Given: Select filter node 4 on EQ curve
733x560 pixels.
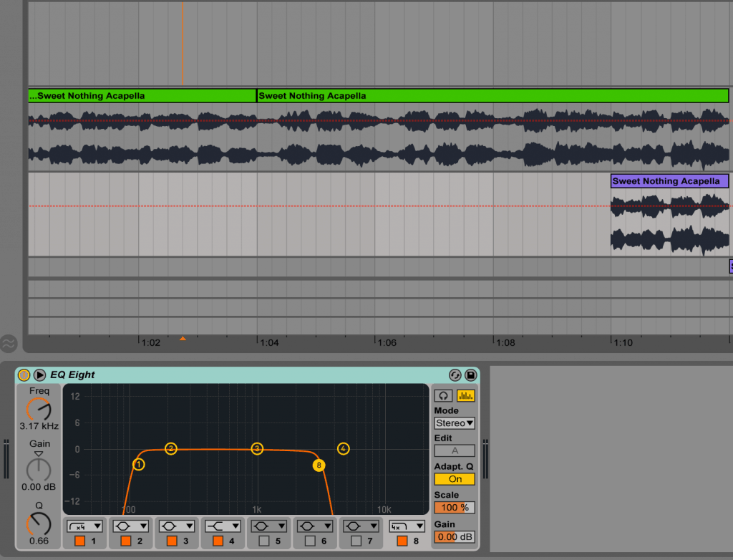Looking at the screenshot, I should 344,448.
